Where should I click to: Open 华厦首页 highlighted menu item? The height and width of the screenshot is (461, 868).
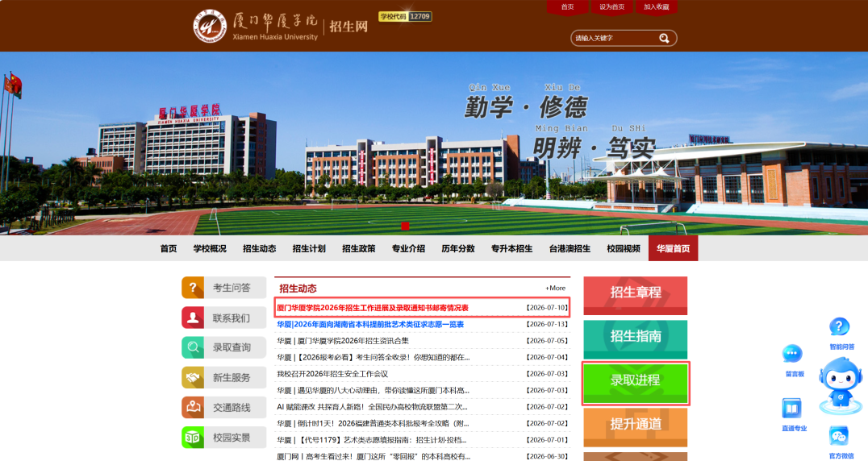tap(673, 248)
